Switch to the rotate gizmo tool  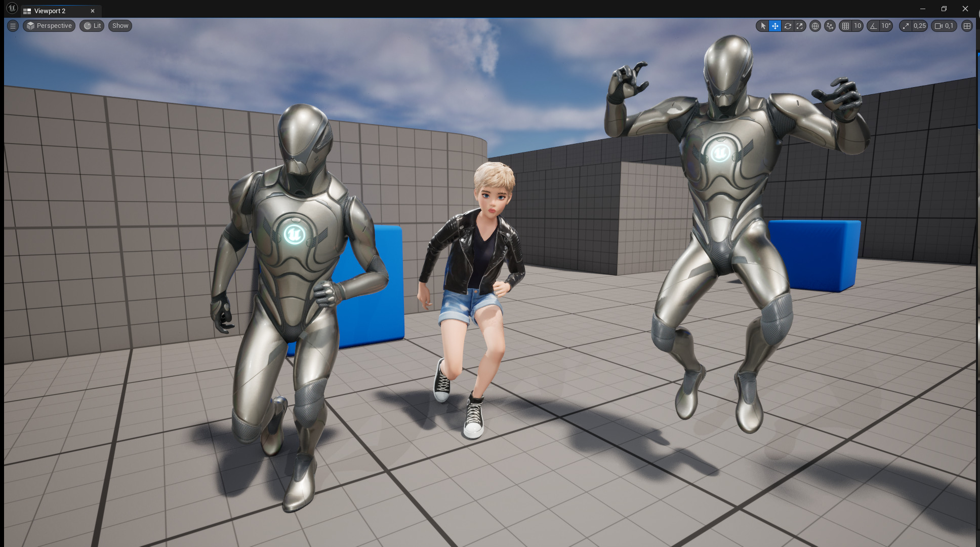[788, 26]
